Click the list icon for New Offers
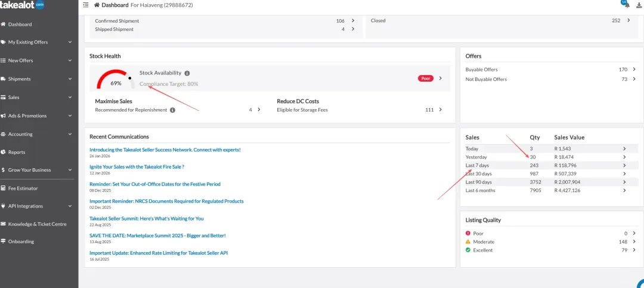Screen dimensions: 644x288 4,60
